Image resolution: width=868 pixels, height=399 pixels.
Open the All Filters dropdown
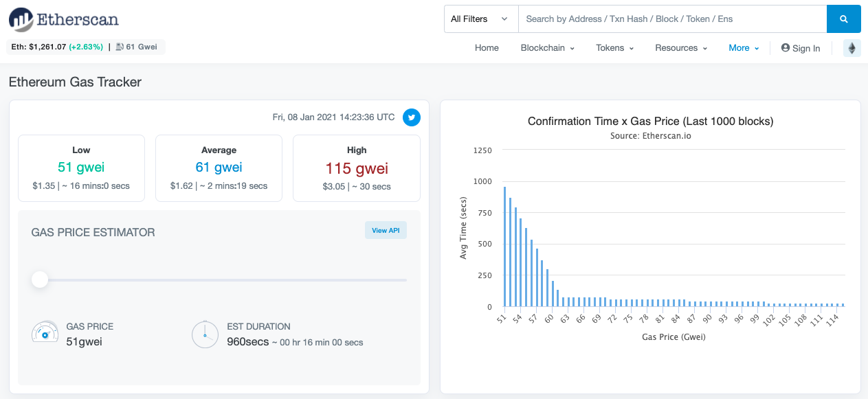click(x=480, y=19)
